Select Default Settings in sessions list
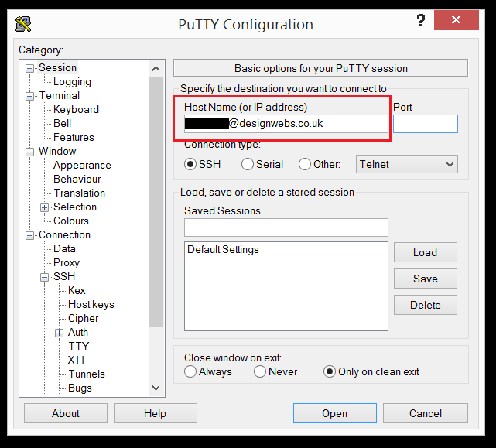 click(x=223, y=250)
